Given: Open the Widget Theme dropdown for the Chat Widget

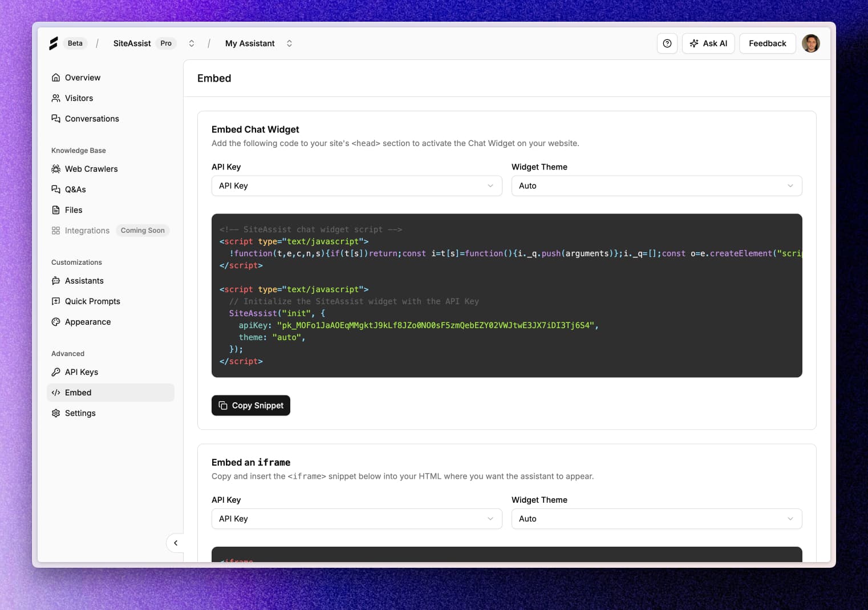Looking at the screenshot, I should (656, 185).
